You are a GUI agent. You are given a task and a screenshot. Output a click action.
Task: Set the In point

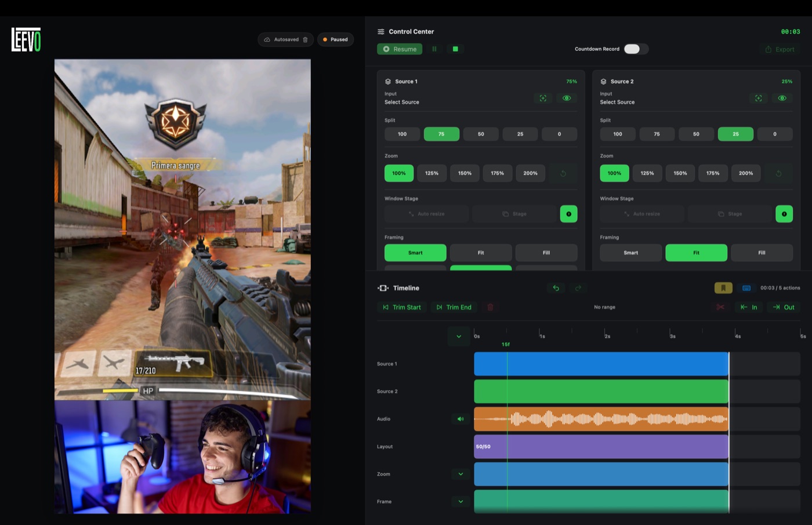pyautogui.click(x=749, y=307)
